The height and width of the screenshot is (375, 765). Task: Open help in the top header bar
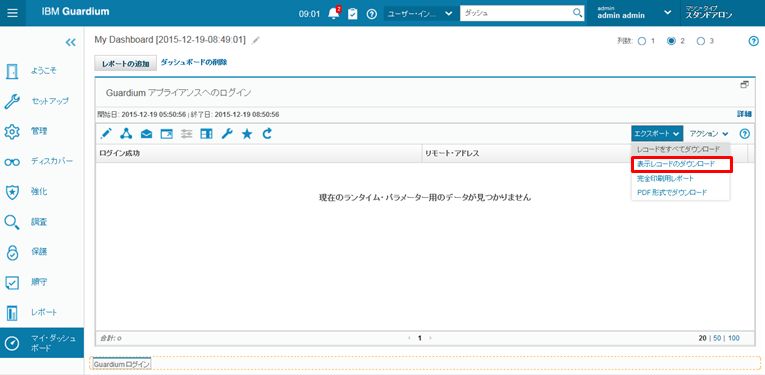coord(372,14)
